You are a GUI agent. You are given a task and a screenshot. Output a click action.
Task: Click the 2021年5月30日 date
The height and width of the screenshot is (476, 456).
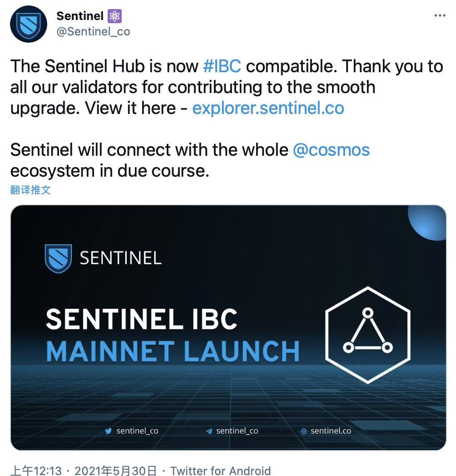(x=115, y=470)
